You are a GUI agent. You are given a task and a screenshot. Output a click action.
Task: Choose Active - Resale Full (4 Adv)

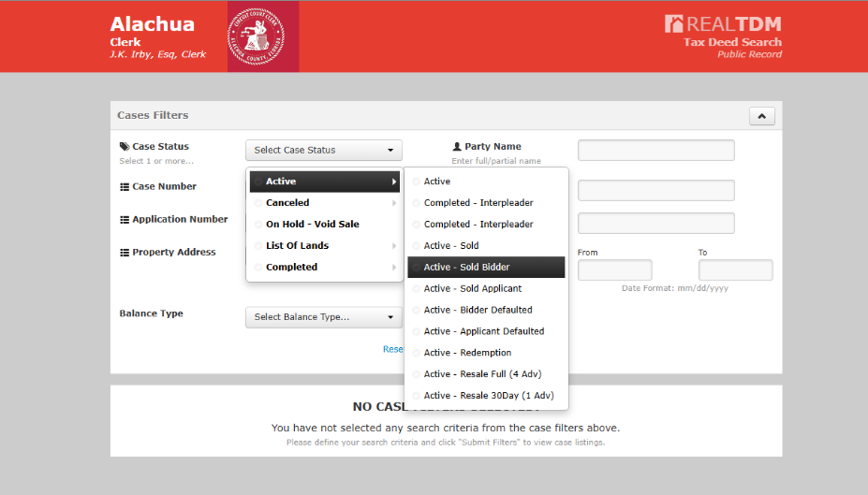tap(486, 374)
